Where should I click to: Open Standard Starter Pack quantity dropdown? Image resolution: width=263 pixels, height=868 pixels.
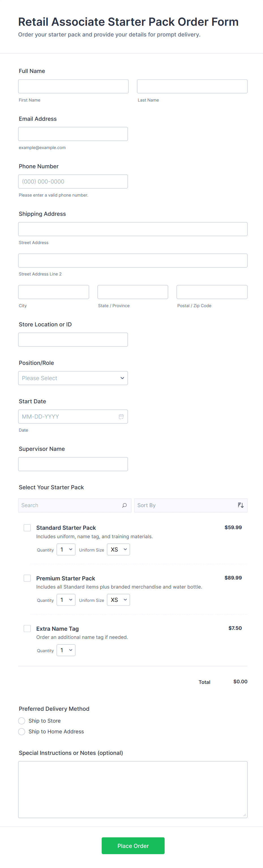point(66,549)
